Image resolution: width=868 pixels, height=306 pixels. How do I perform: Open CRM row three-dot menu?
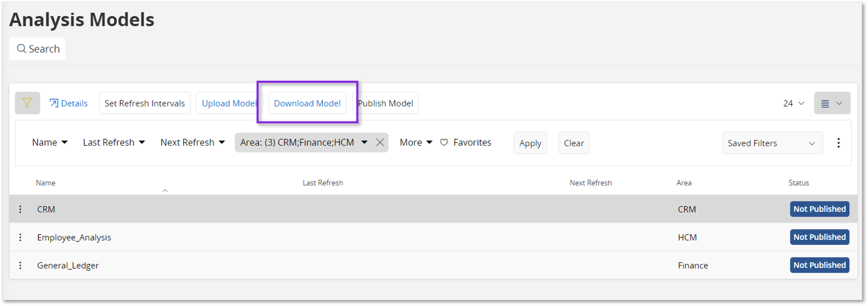(20, 209)
